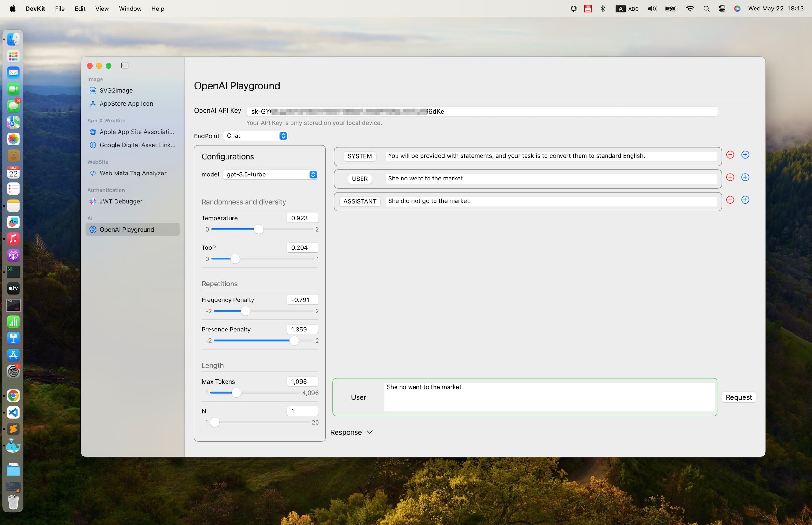This screenshot has width=812, height=525.
Task: Click the N slider handle
Action: pyautogui.click(x=214, y=423)
